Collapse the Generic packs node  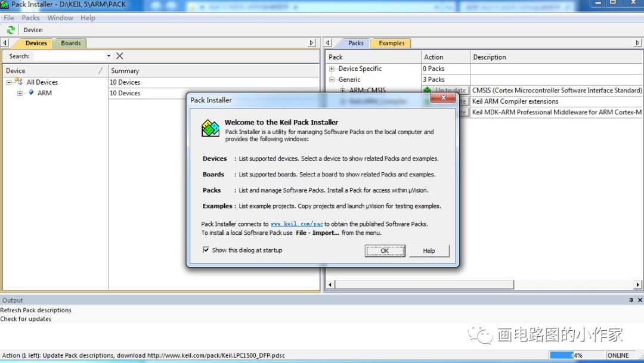tap(332, 80)
